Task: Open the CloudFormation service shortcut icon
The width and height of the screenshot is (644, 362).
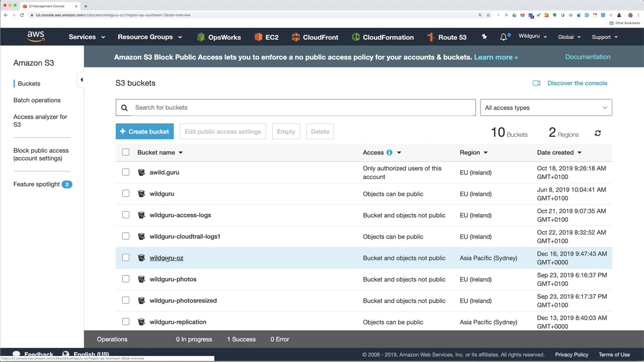Action: pos(356,37)
